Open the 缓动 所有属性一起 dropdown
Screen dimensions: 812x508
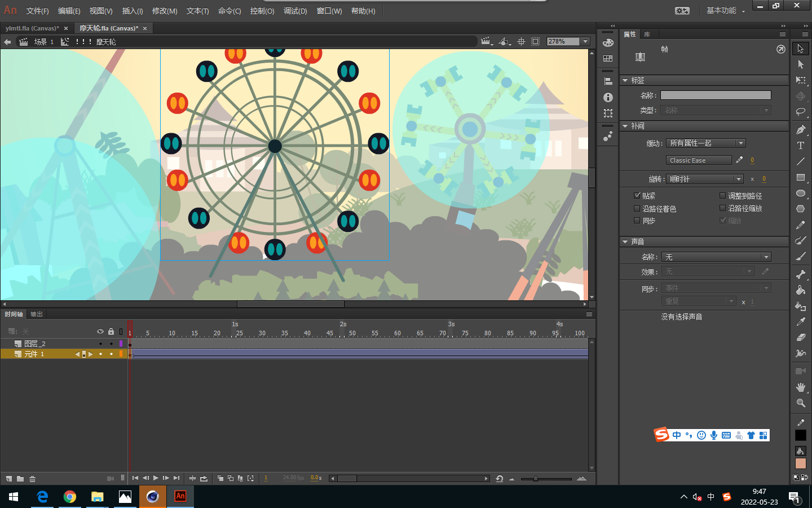click(x=705, y=143)
